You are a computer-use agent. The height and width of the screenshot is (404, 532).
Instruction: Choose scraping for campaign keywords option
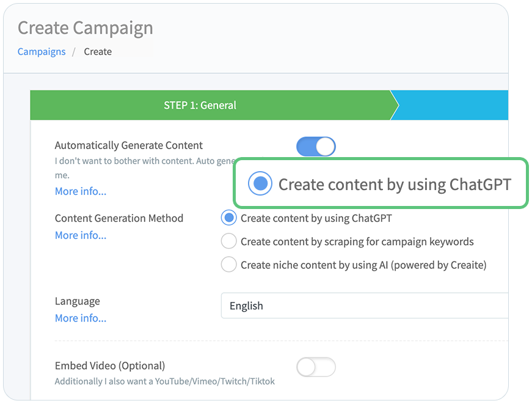pos(229,241)
